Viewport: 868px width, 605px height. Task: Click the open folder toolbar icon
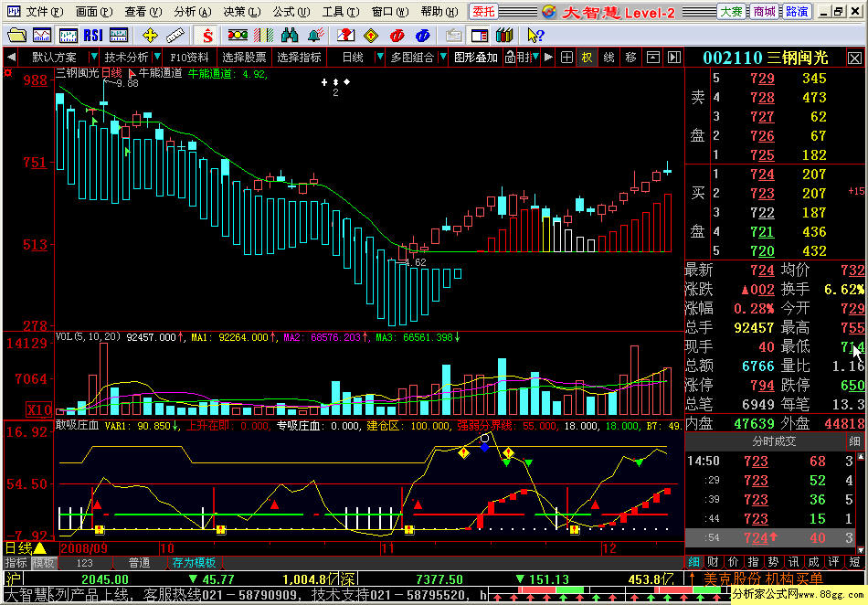(x=16, y=36)
